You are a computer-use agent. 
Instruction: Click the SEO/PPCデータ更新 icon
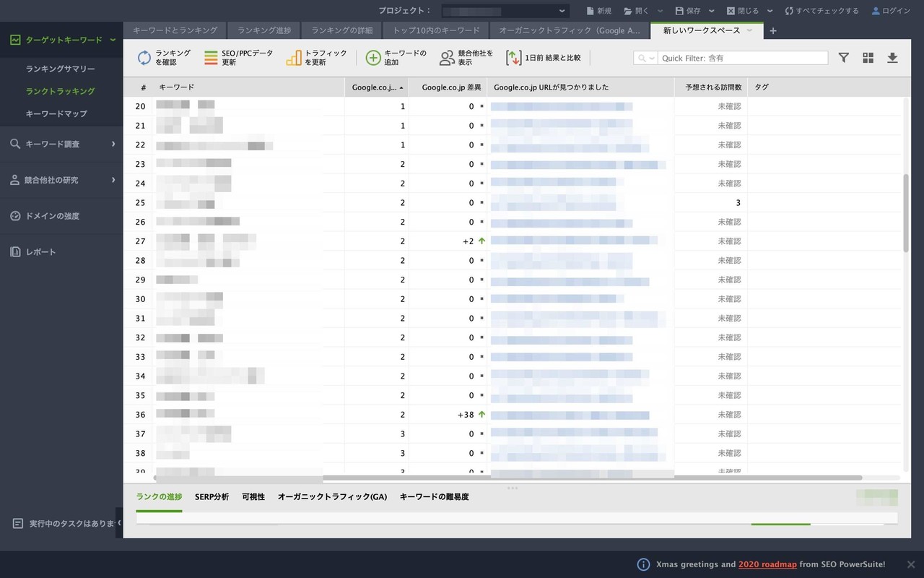[x=211, y=58]
